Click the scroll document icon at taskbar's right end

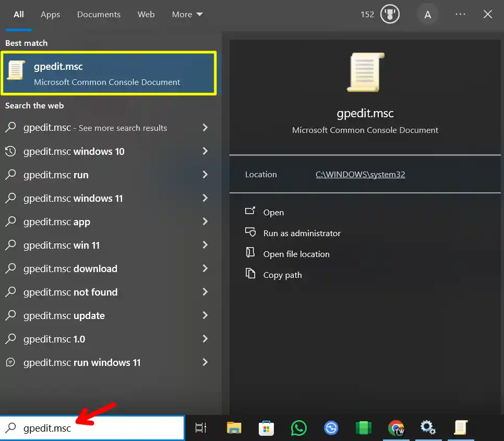(461, 427)
